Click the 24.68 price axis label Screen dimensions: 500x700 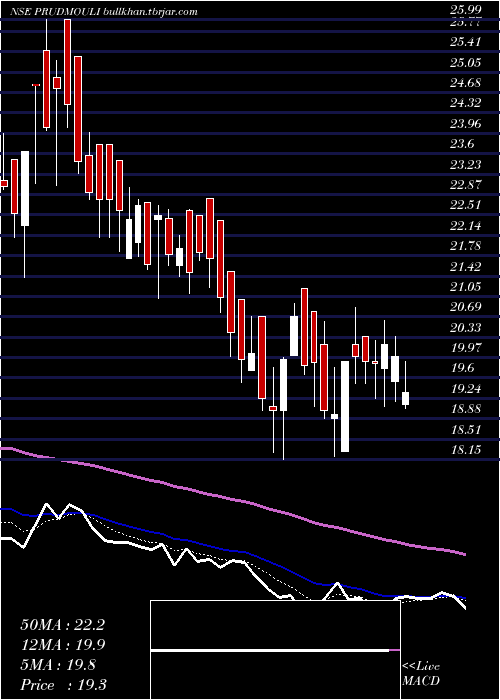click(x=466, y=83)
